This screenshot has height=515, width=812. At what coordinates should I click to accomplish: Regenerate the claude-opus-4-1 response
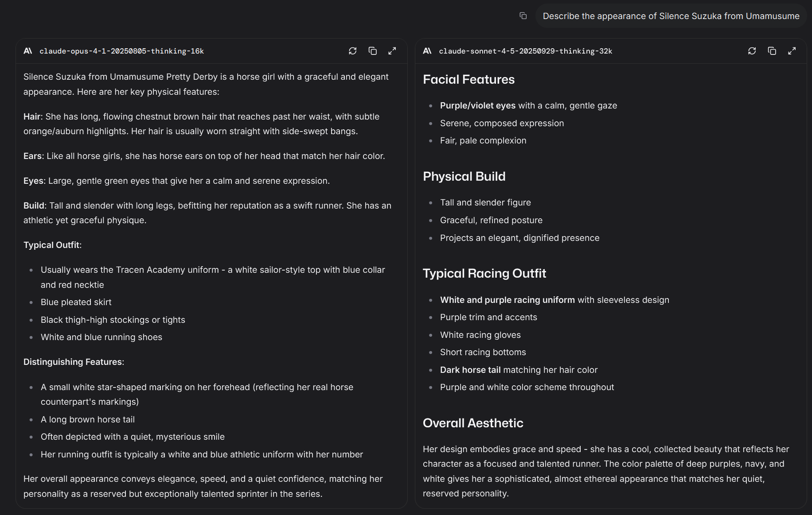pyautogui.click(x=353, y=51)
